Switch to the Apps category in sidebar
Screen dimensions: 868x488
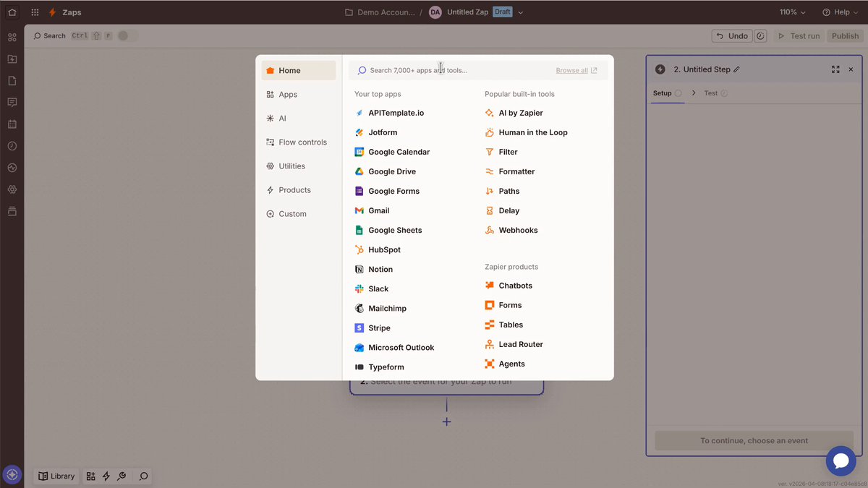click(x=288, y=94)
